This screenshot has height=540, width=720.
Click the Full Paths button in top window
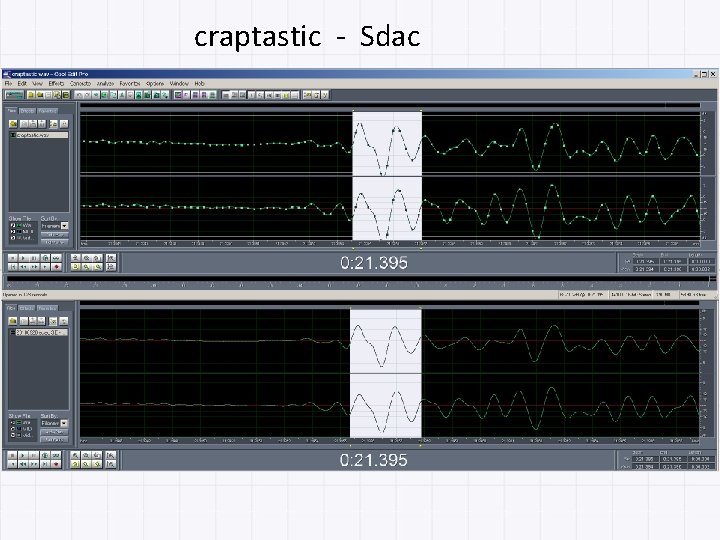54,242
